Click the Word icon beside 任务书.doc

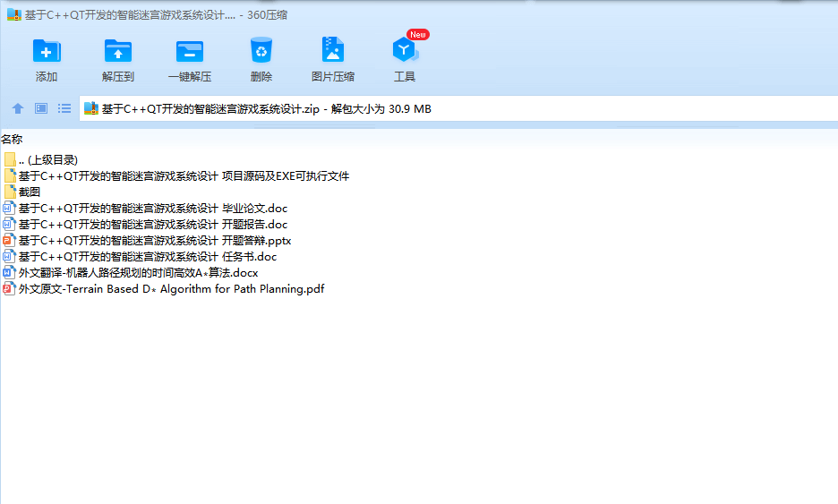click(9, 257)
